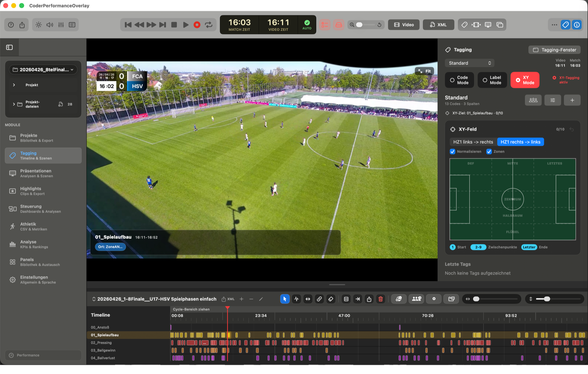Export timeline via XML icon in timeline bar
The height and width of the screenshot is (374, 588).
point(228,299)
